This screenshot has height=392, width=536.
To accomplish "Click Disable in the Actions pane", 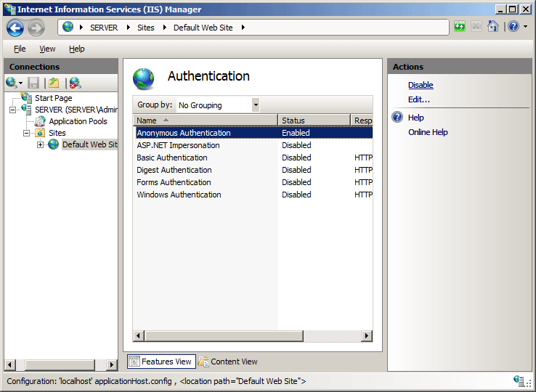I will coord(421,85).
